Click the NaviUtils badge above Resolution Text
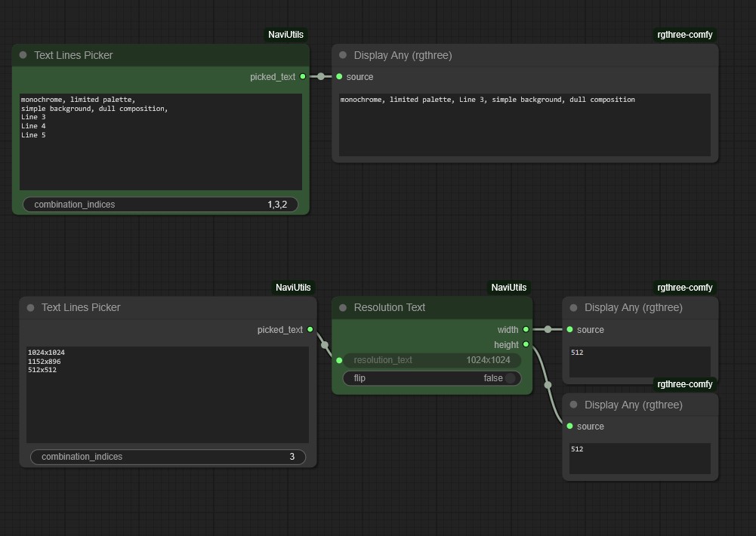The width and height of the screenshot is (756, 536). tap(508, 288)
